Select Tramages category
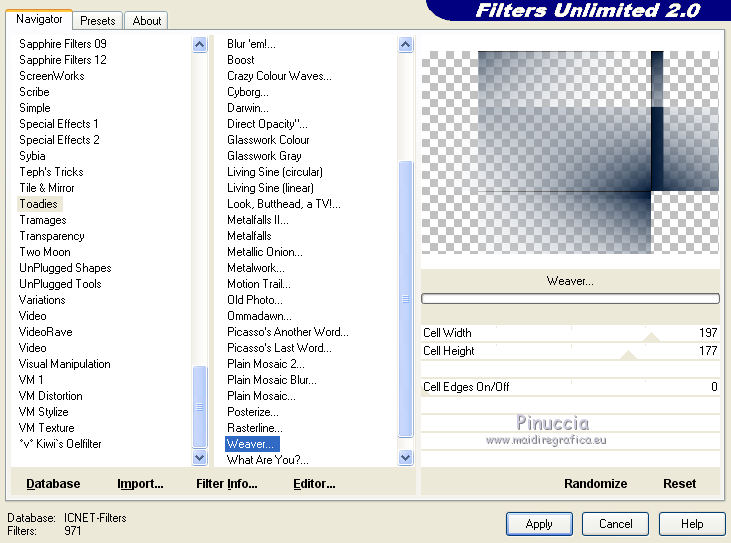 pos(43,220)
